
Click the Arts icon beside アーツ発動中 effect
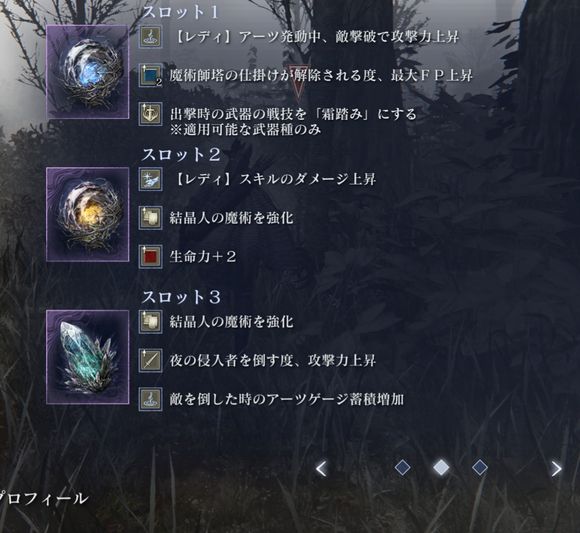click(x=151, y=37)
